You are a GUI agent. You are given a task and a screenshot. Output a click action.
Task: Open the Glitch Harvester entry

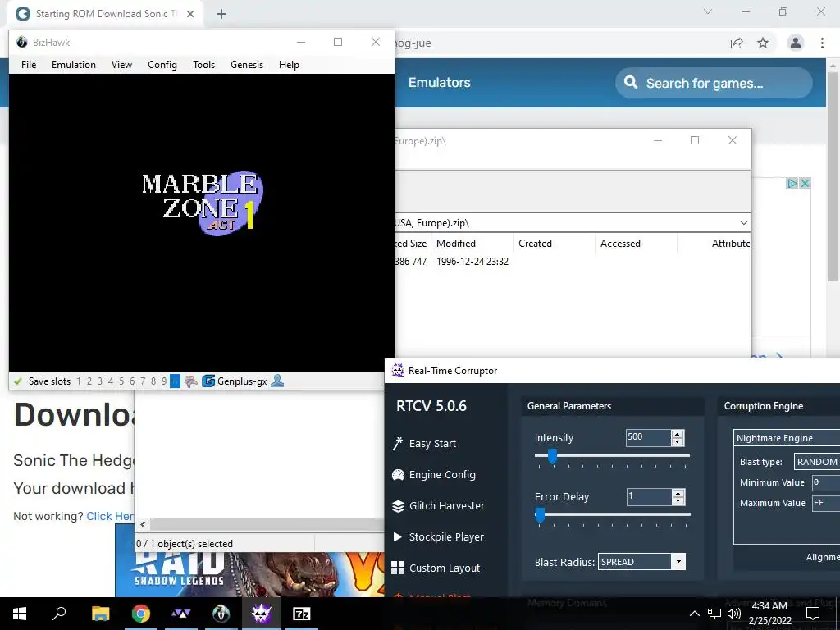(447, 505)
